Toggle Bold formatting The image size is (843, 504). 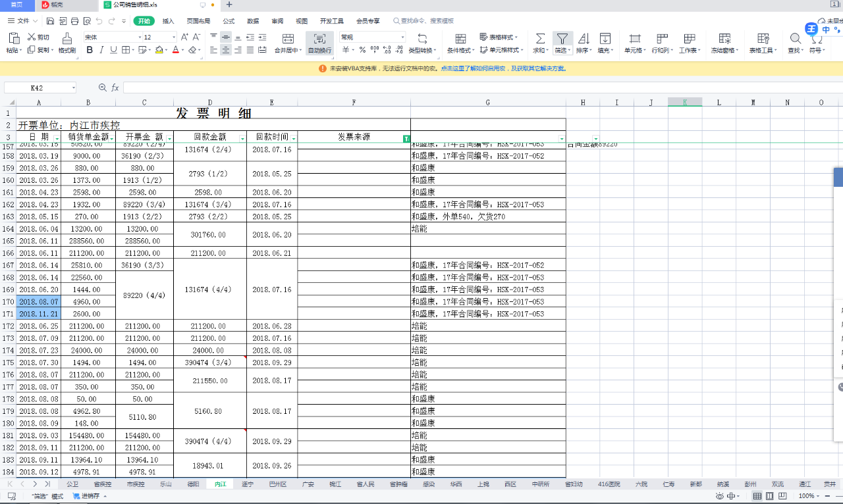(90, 50)
